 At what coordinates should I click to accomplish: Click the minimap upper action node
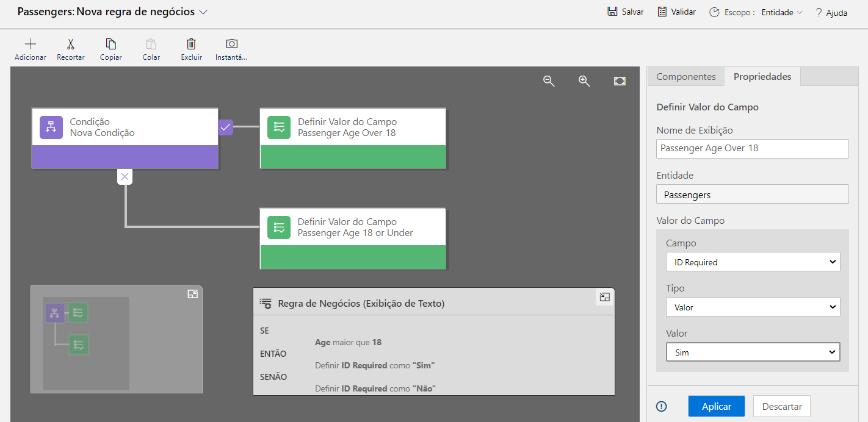(78, 313)
